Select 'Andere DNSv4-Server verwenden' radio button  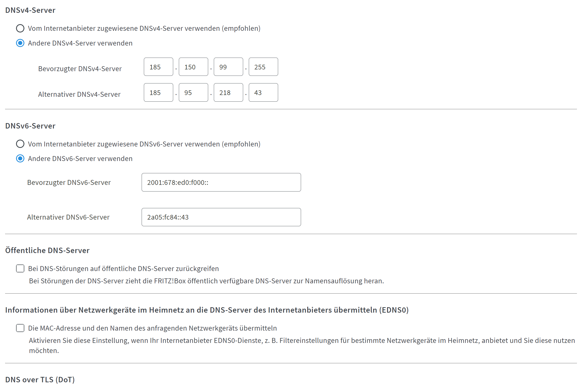(20, 43)
